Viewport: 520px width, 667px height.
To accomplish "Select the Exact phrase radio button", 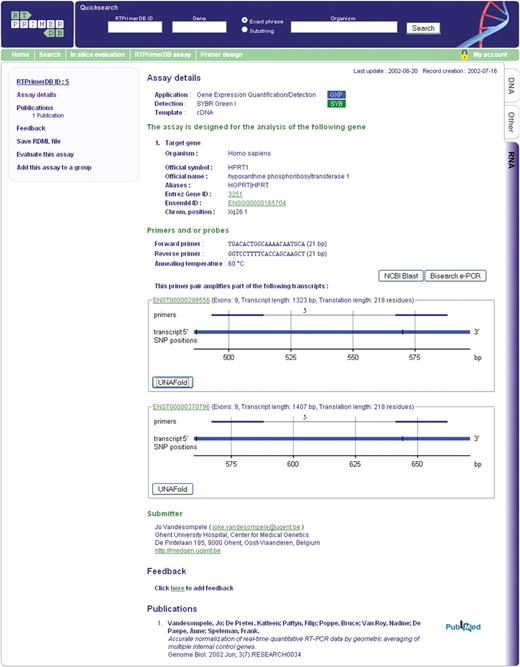I will pos(244,20).
